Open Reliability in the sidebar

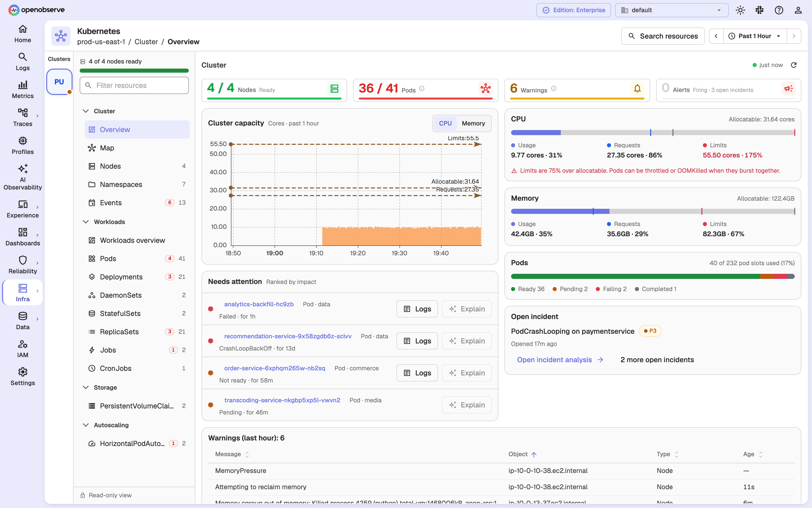coord(23,265)
